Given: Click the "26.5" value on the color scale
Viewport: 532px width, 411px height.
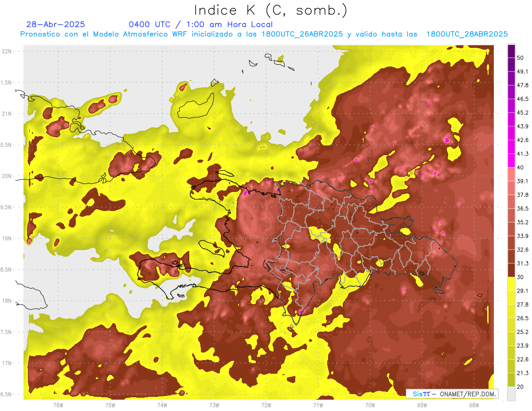Looking at the screenshot, I should 522,318.
